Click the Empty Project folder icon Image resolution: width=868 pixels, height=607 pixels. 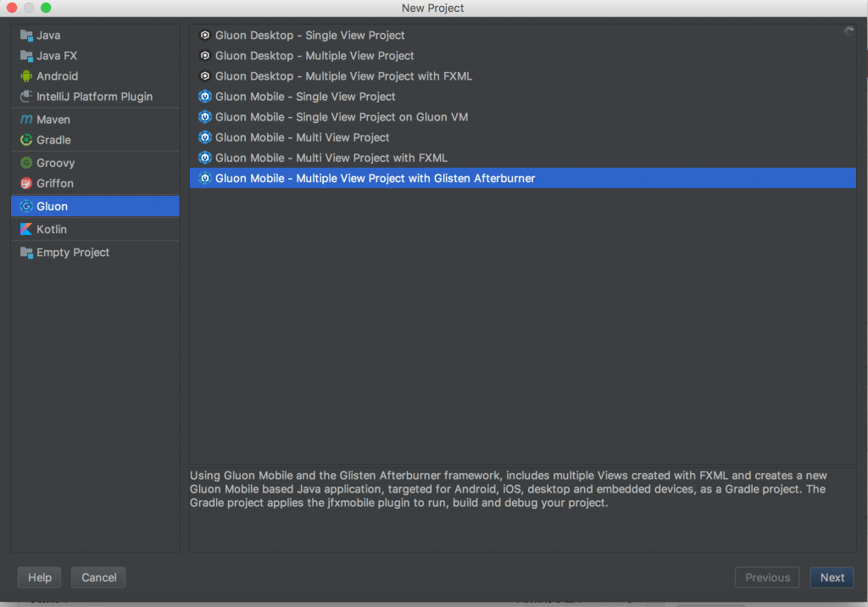pyautogui.click(x=26, y=253)
